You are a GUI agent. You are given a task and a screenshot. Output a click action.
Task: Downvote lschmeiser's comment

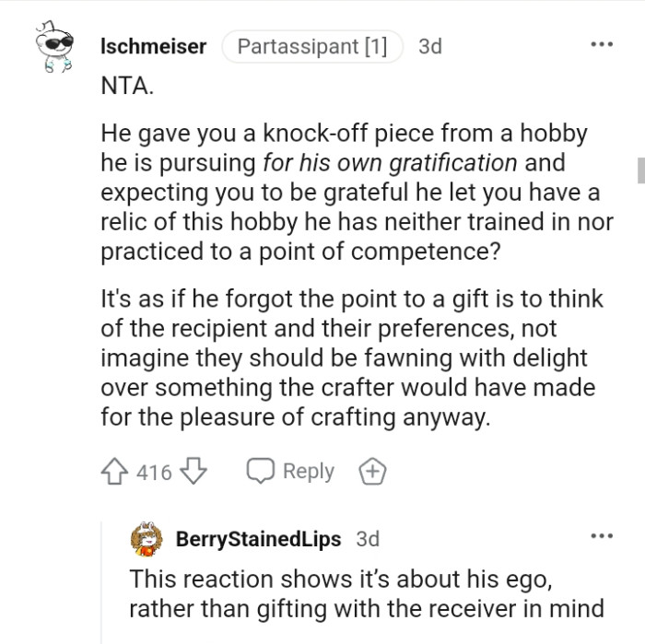[193, 472]
